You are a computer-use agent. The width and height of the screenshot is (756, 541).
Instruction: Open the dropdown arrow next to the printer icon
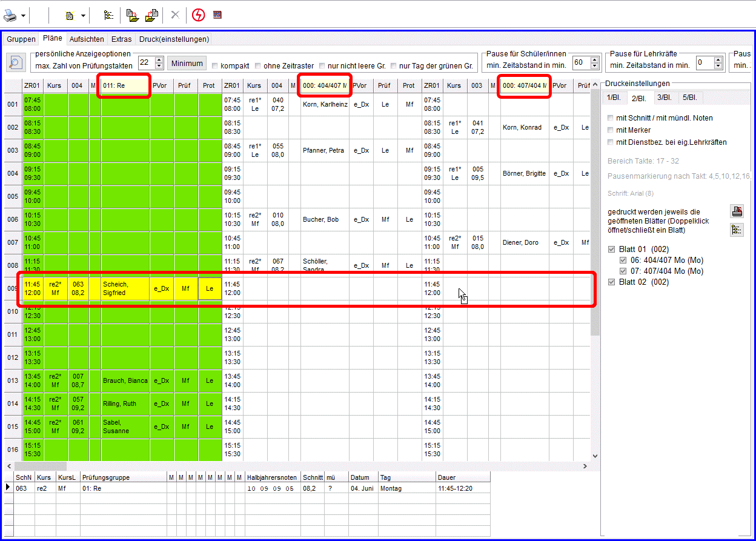24,16
